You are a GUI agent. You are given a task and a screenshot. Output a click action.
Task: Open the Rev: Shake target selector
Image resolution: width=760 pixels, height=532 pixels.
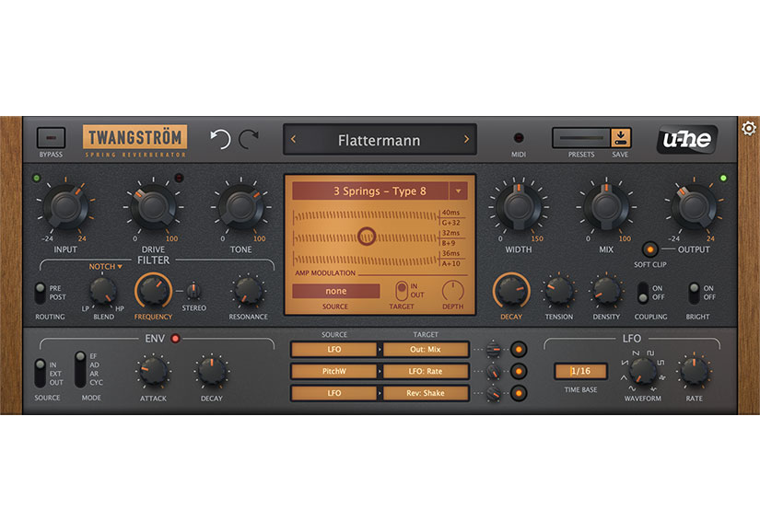[x=426, y=393]
